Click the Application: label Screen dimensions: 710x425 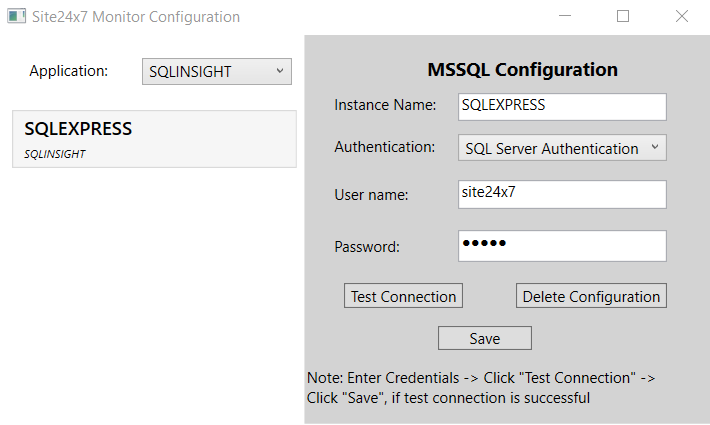point(69,71)
